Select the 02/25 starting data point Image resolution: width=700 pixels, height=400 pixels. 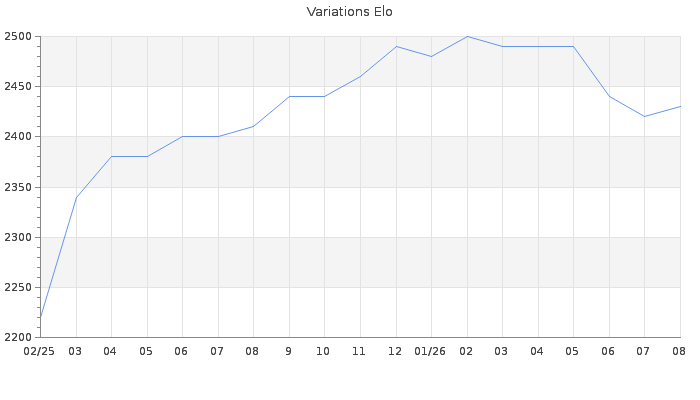41,317
